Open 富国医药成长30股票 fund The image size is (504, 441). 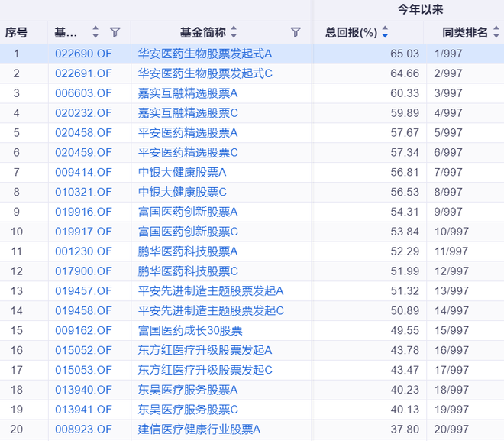[190, 331]
